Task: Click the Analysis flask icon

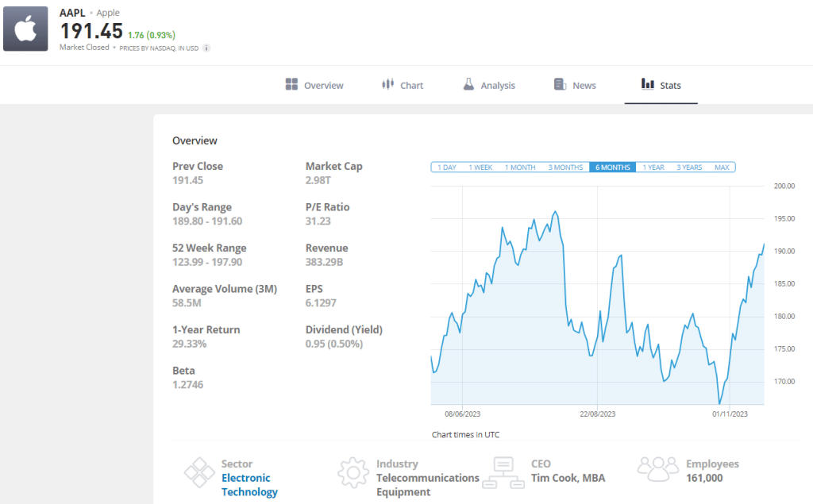Action: (x=468, y=85)
